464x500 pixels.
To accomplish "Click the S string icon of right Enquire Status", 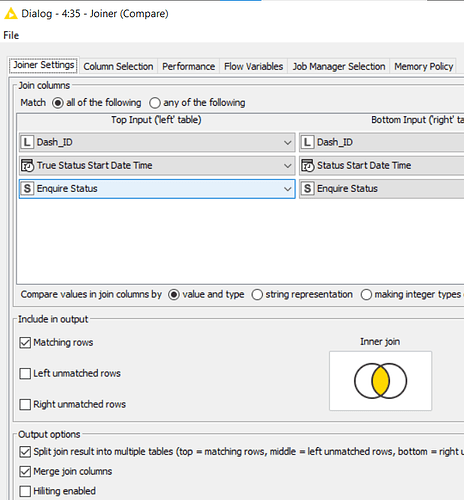I will 307,189.
